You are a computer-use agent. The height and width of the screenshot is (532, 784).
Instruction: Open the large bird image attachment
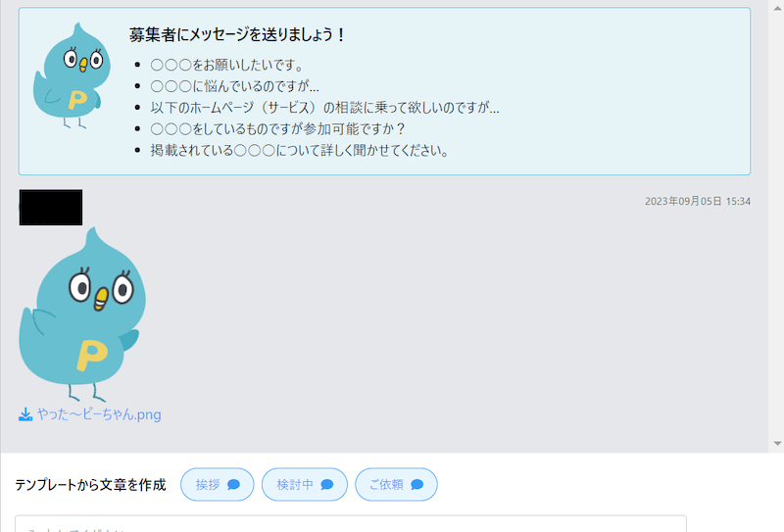(x=82, y=314)
